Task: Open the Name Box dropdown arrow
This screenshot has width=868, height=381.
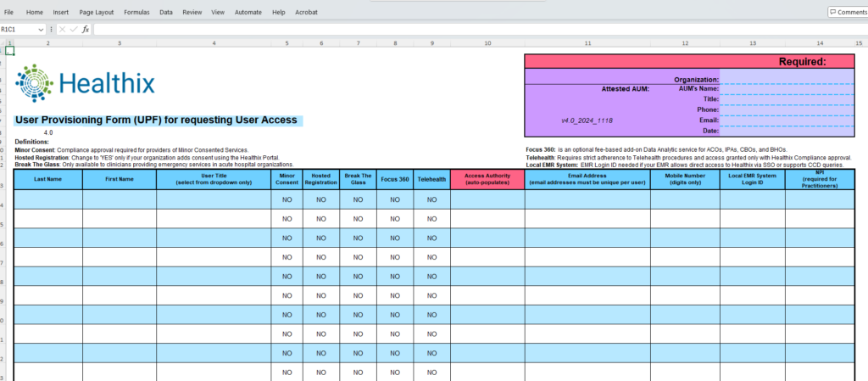Action: (x=41, y=30)
